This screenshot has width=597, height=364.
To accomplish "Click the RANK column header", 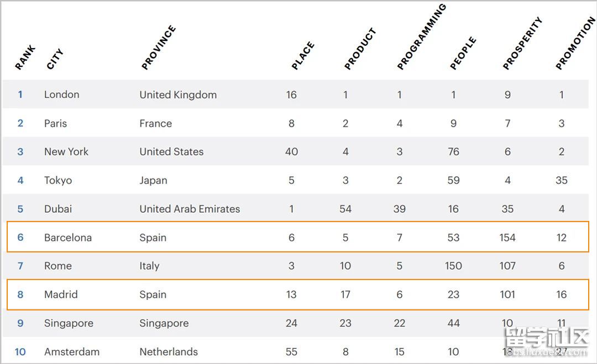I will click(25, 57).
